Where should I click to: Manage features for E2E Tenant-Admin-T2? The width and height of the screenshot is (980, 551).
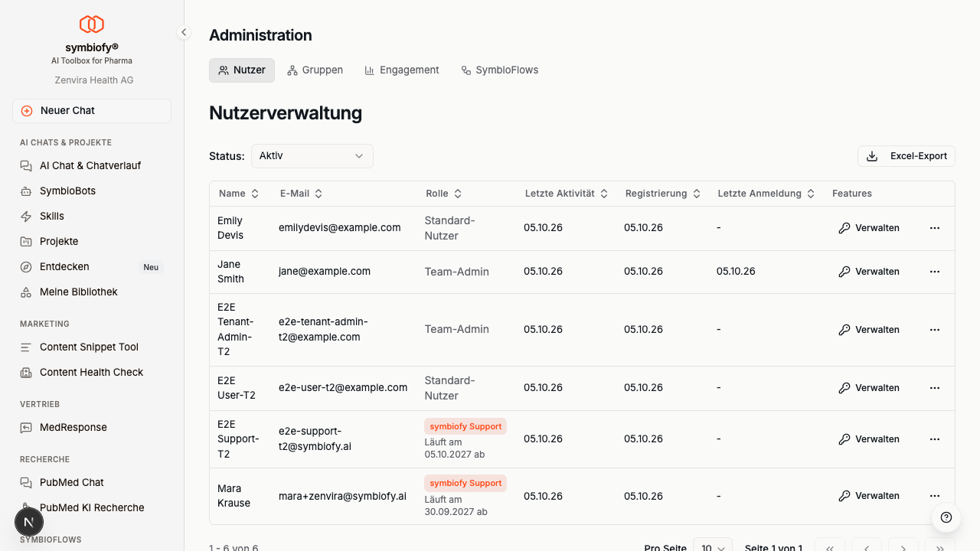(x=869, y=330)
